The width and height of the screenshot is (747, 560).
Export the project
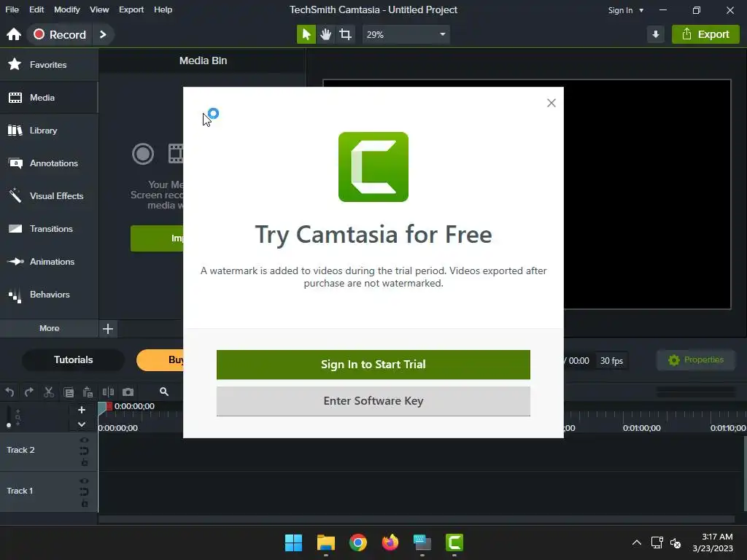705,34
